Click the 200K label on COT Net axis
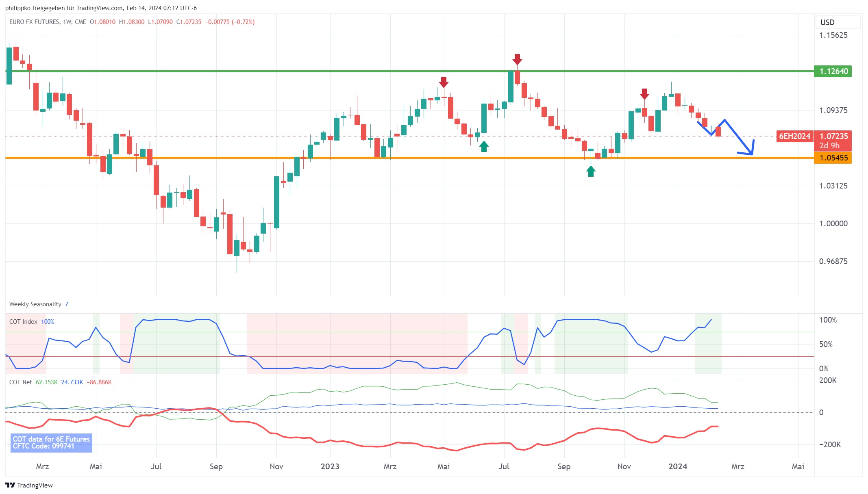Image resolution: width=868 pixels, height=494 pixels. point(828,380)
